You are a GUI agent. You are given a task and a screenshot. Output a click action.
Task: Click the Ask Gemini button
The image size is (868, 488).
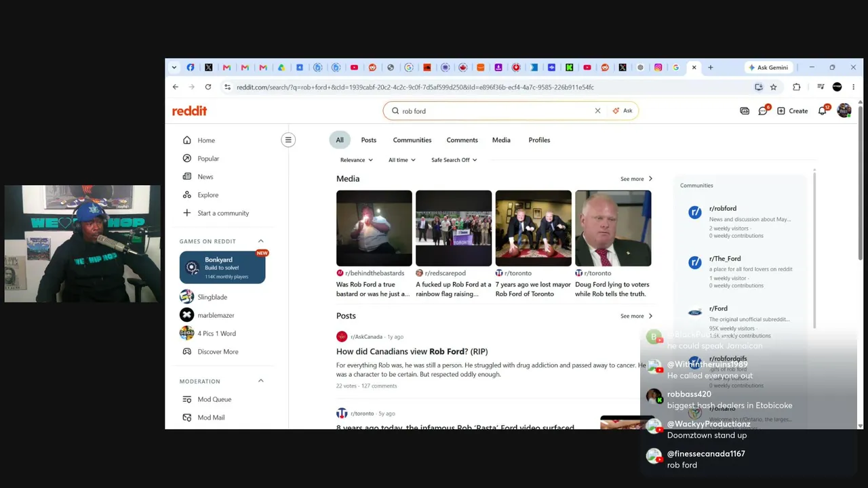coord(768,68)
